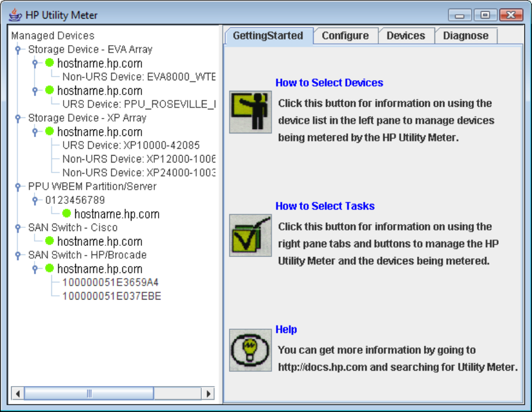Collapse the Storage Device - XP Array node
The width and height of the screenshot is (532, 412).
pyautogui.click(x=18, y=118)
